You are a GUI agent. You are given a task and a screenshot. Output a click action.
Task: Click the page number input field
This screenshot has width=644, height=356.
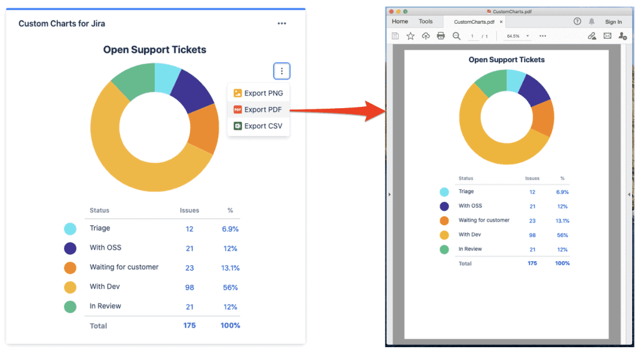coord(473,36)
